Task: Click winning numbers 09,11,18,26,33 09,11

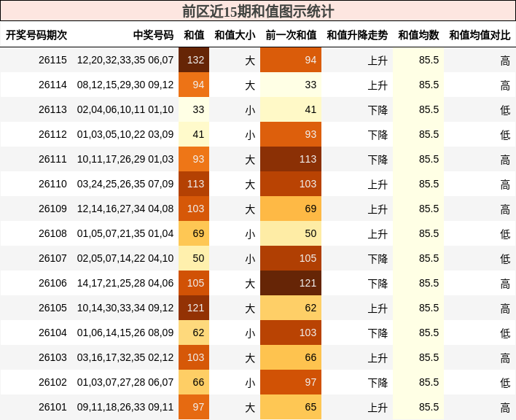Action: [x=125, y=407]
